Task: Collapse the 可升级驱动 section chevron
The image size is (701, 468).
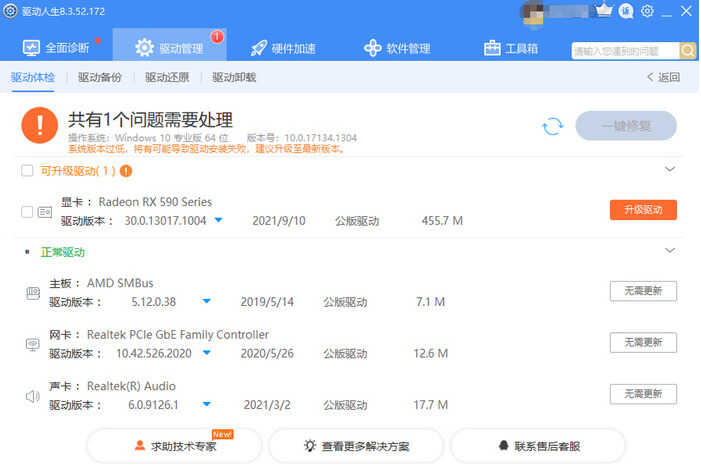Action: 670,170
